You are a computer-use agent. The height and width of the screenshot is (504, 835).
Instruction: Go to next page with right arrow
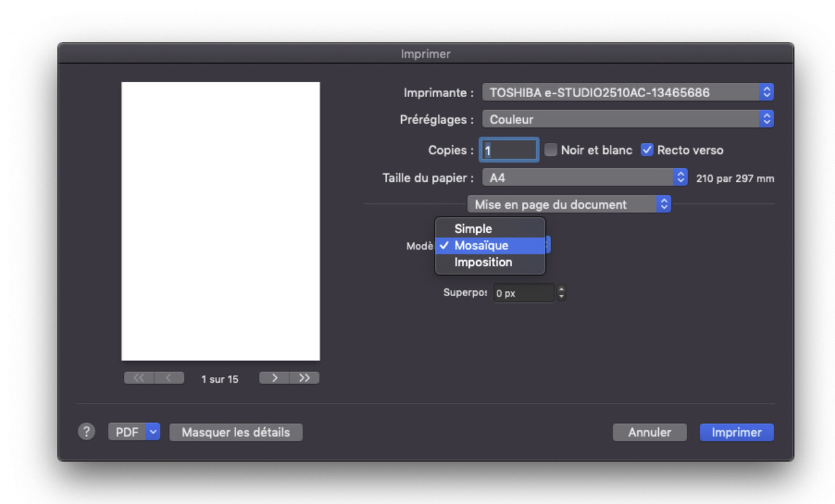(x=274, y=378)
